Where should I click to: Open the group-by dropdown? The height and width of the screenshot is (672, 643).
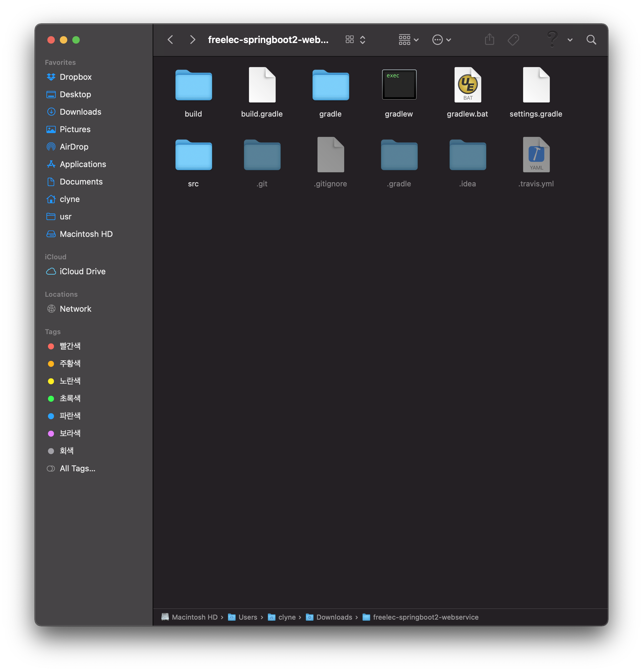tap(408, 40)
